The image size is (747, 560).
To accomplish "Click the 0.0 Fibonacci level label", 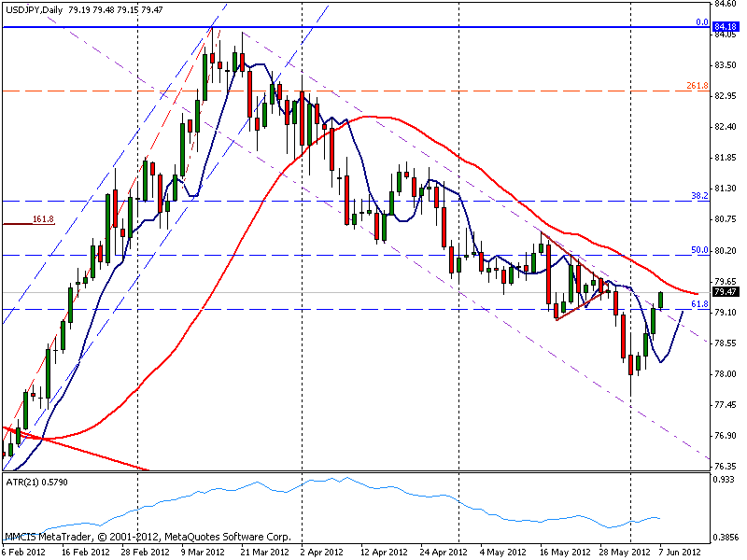I will click(x=702, y=22).
